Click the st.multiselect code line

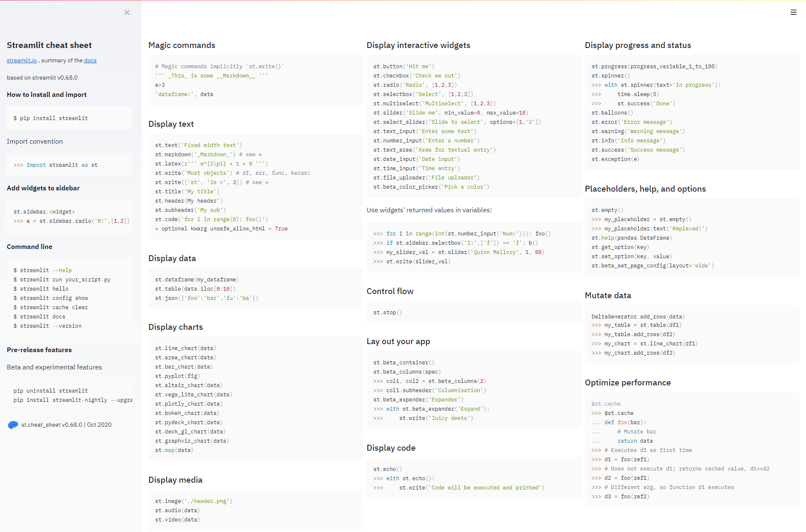(x=434, y=104)
